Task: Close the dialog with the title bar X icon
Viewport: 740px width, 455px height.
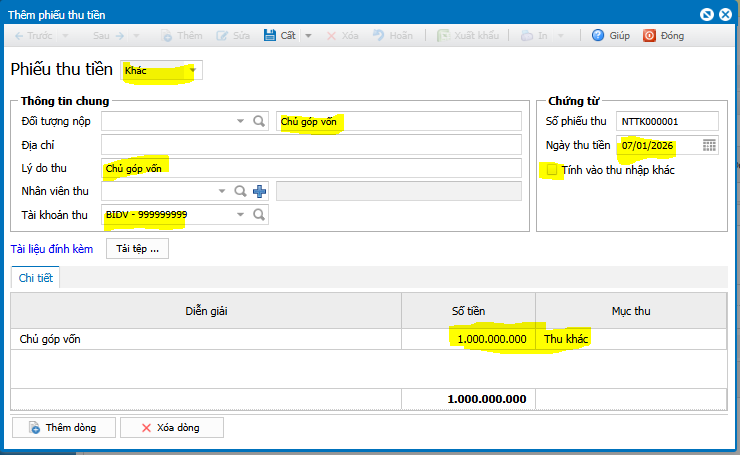Action: click(725, 15)
